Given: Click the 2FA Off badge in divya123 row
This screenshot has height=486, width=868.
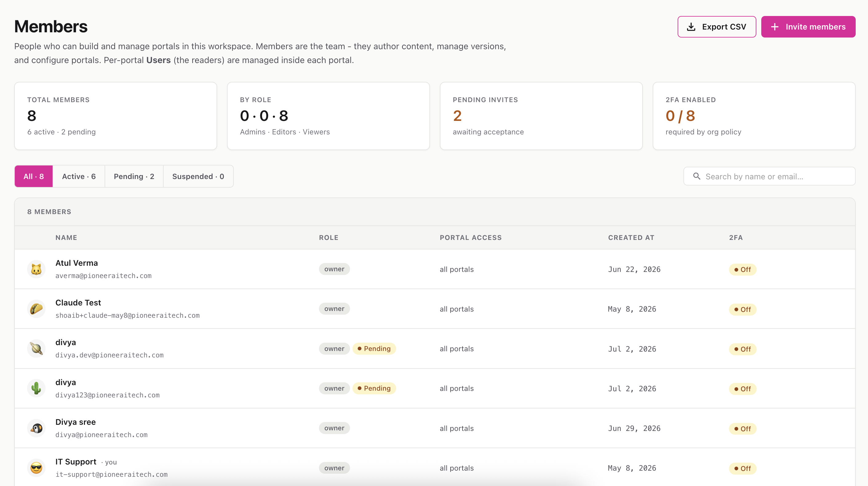Looking at the screenshot, I should [x=743, y=389].
